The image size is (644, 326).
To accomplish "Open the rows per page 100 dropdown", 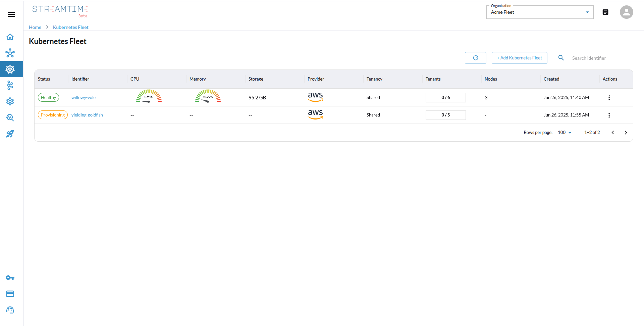I will [565, 133].
